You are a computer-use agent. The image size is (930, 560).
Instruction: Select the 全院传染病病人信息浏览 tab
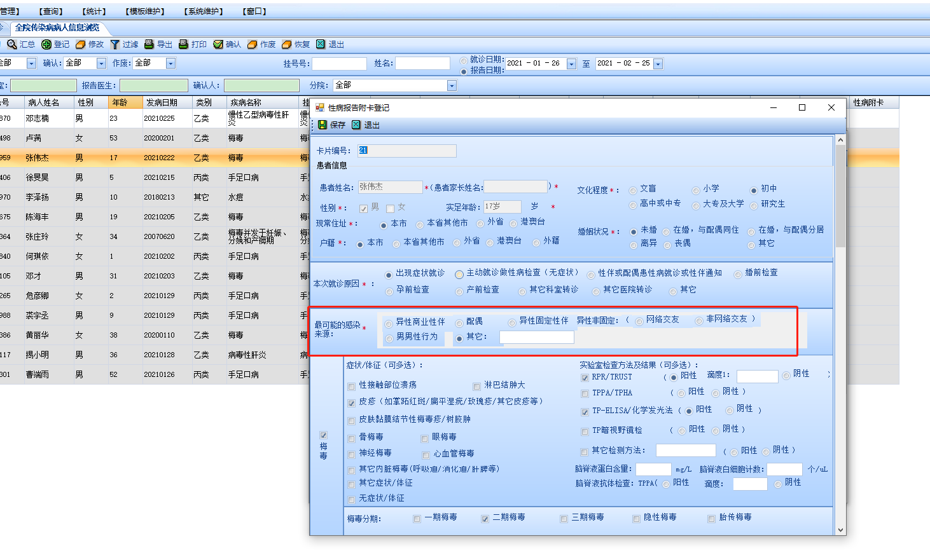point(57,28)
